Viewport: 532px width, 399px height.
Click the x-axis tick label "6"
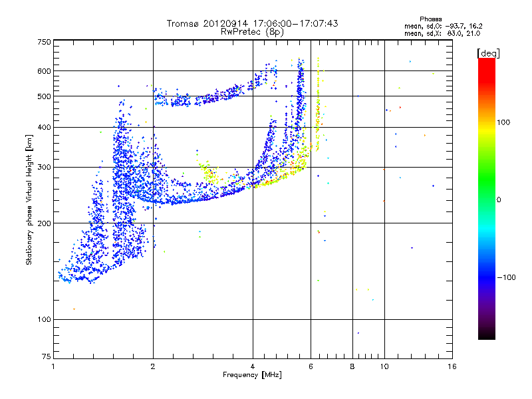coord(311,366)
